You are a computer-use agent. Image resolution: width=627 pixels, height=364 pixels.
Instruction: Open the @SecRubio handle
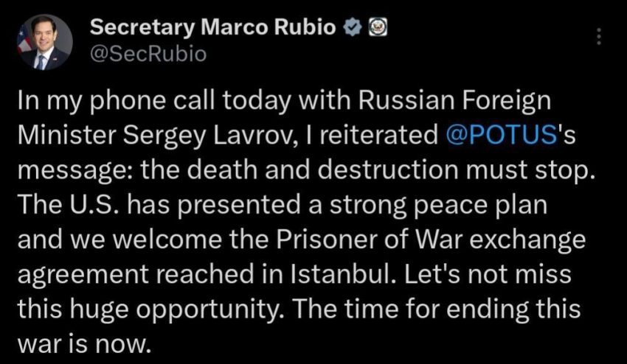pyautogui.click(x=148, y=53)
